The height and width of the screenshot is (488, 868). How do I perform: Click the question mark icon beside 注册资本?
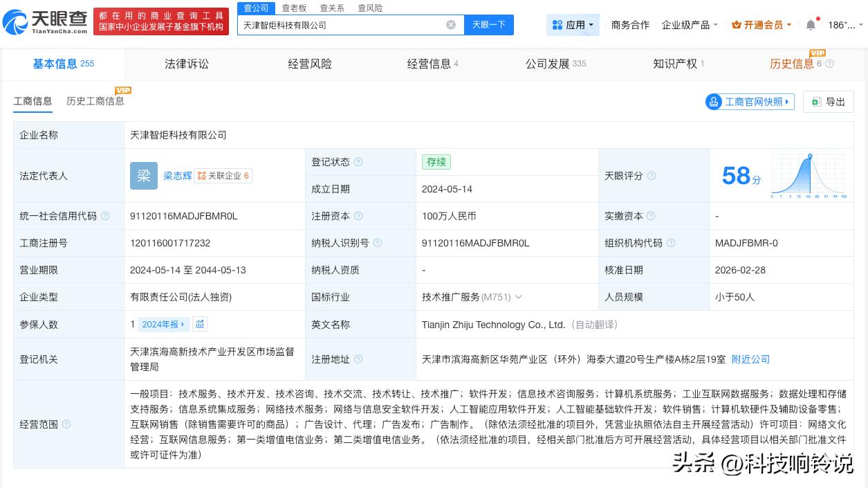click(358, 215)
